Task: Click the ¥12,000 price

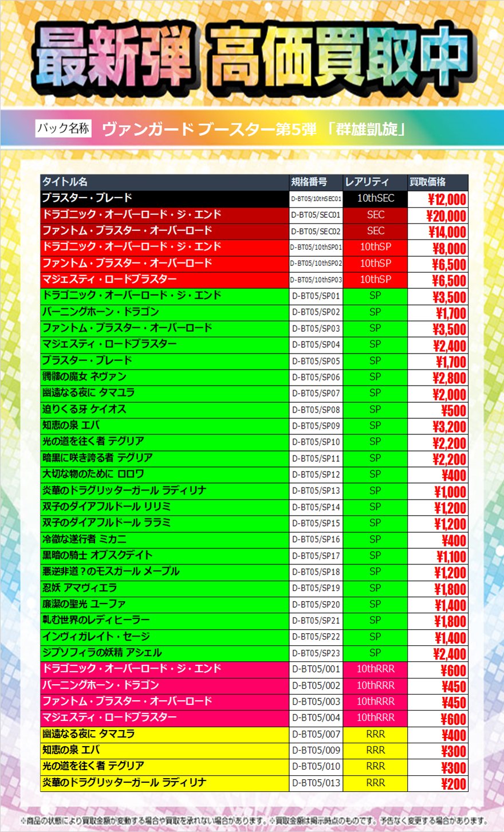Action: [x=447, y=199]
